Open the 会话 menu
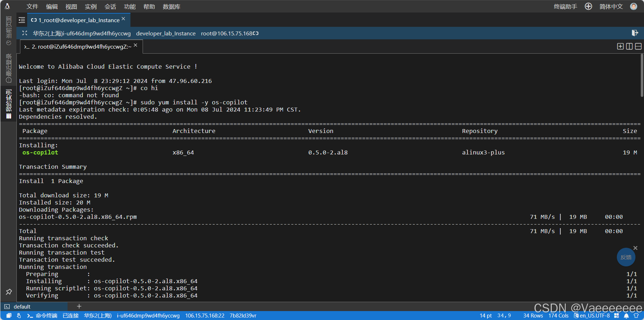Image resolution: width=644 pixels, height=320 pixels. click(110, 6)
